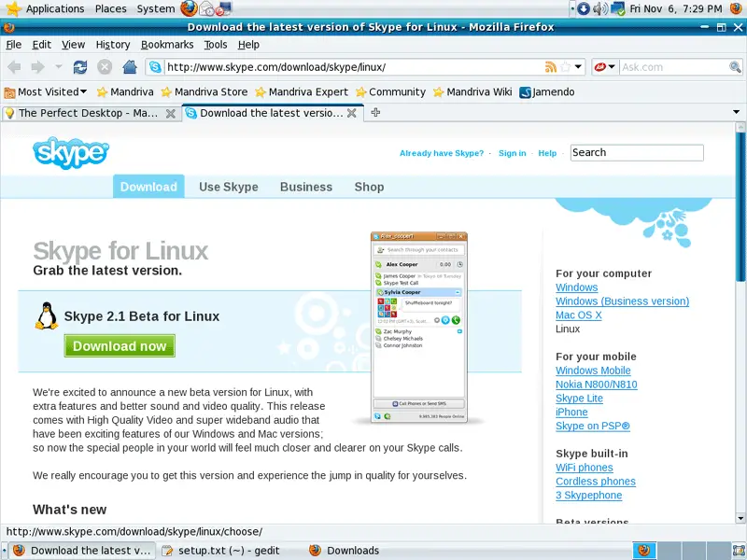Launch Firefox from the top panel icon
This screenshot has height=560, width=747.
point(190,8)
